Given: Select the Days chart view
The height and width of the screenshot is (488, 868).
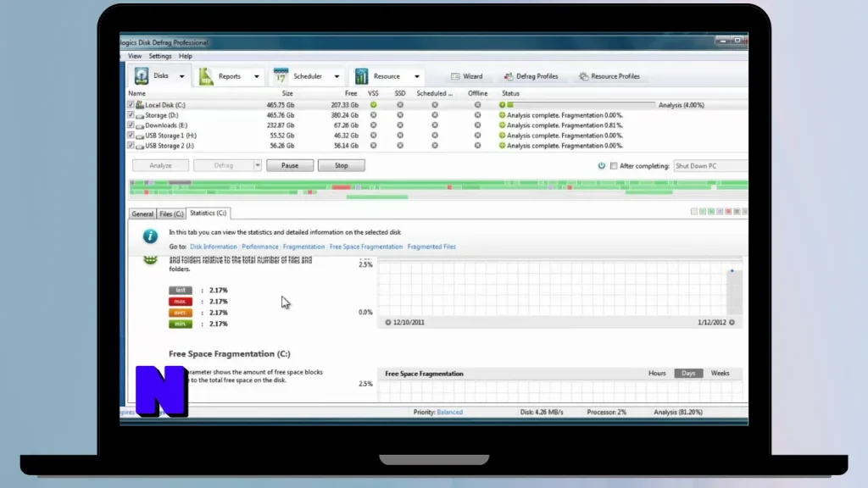Looking at the screenshot, I should (x=688, y=374).
